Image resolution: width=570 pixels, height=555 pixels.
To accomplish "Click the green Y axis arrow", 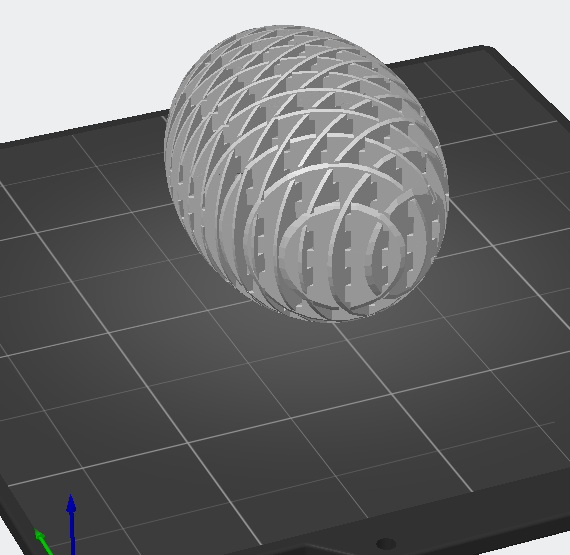I will click(43, 542).
